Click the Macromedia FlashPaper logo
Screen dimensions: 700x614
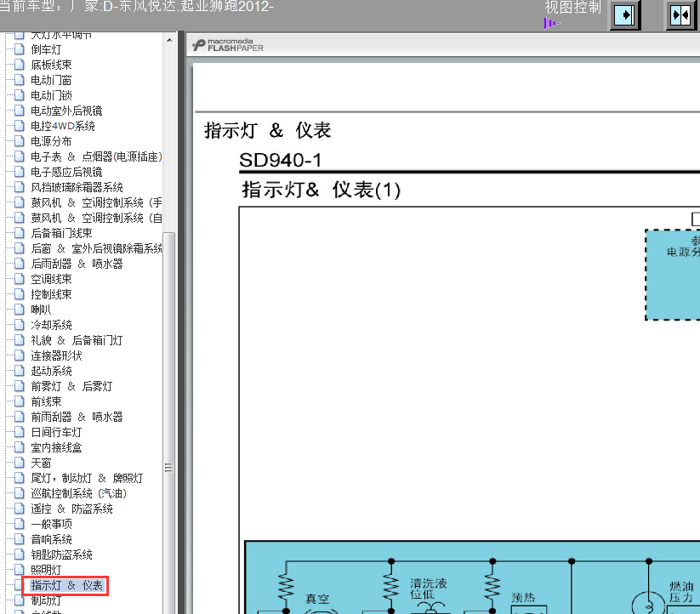coord(228,45)
